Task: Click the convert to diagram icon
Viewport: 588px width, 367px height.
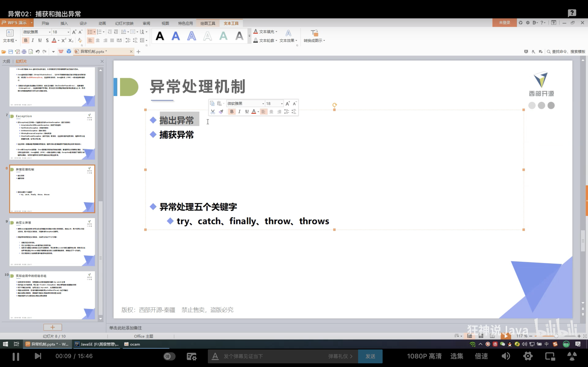Action: click(314, 33)
